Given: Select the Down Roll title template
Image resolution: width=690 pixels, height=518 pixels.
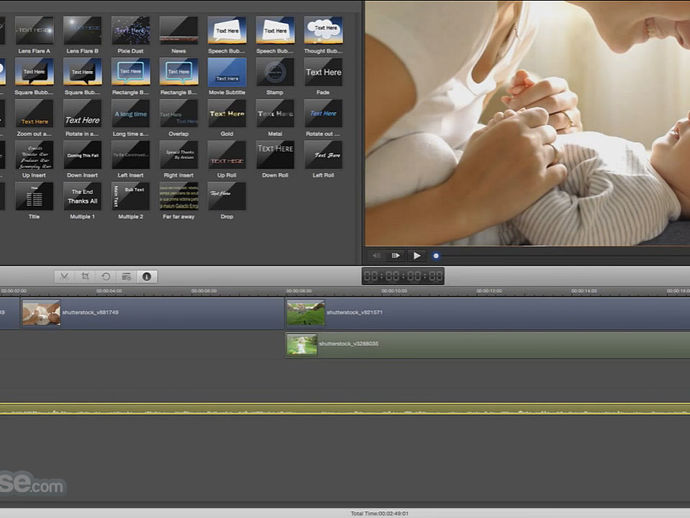Looking at the screenshot, I should coord(275,159).
